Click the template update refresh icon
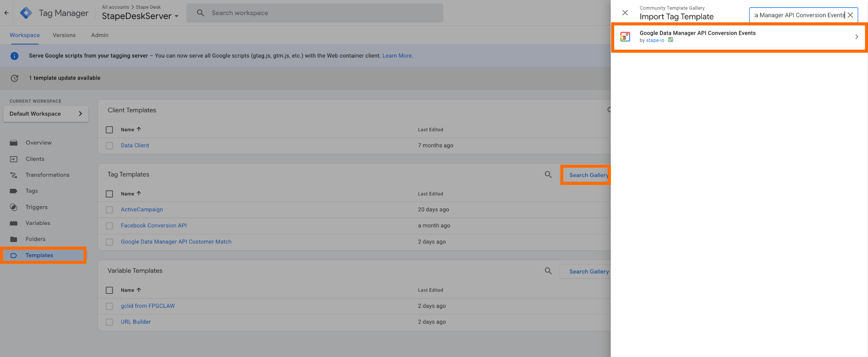Image resolution: width=868 pixels, height=357 pixels. [x=14, y=78]
